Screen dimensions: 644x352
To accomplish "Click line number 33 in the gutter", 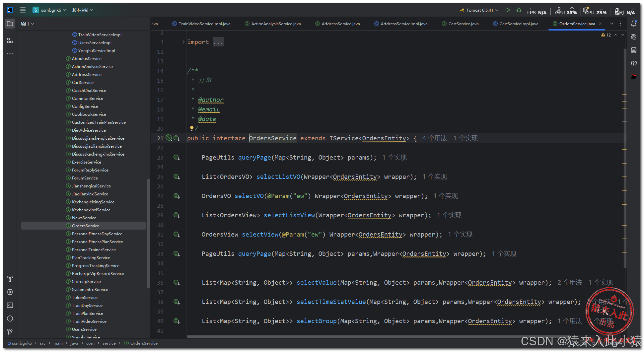I will point(160,254).
